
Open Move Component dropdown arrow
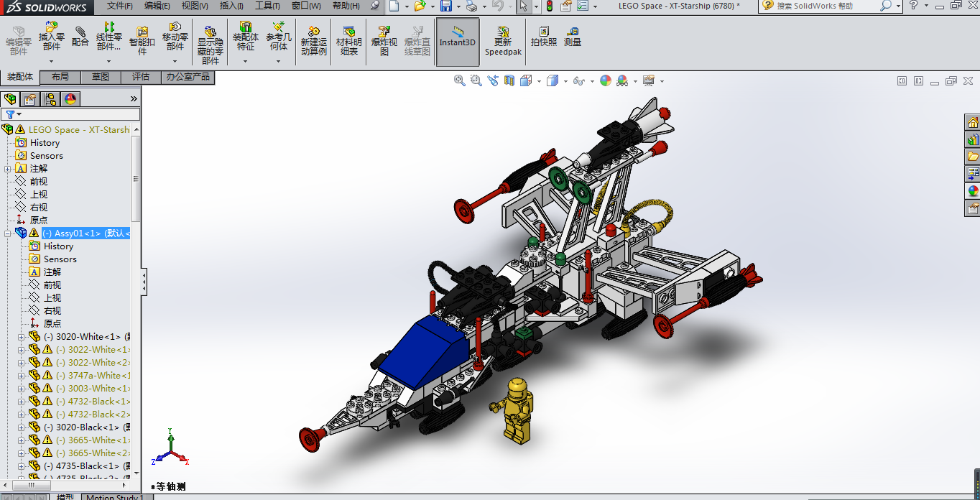(175, 61)
